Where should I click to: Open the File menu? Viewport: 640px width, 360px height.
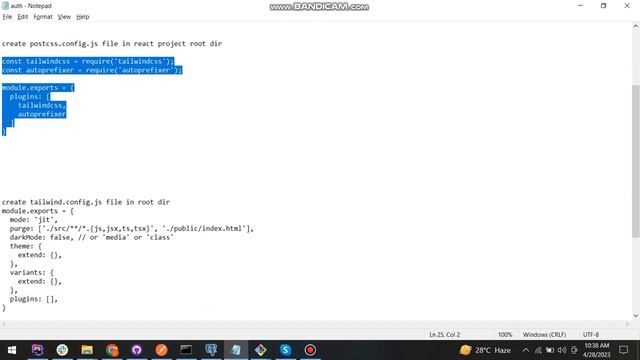click(7, 17)
